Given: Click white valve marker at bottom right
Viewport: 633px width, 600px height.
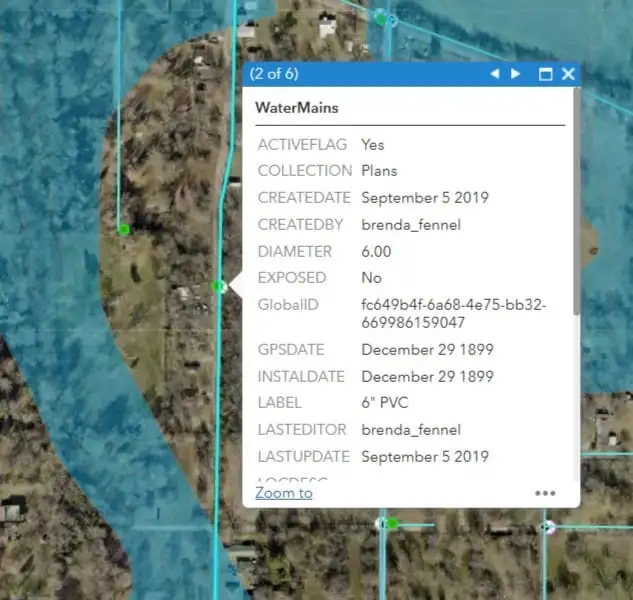Looking at the screenshot, I should pyautogui.click(x=547, y=526).
